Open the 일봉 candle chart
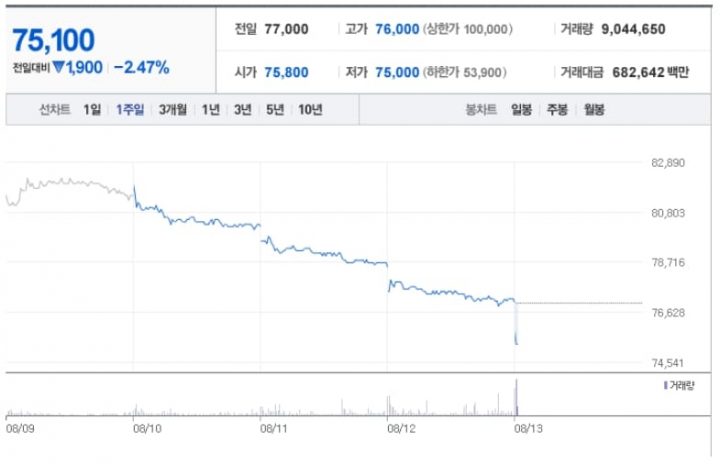Image resolution: width=720 pixels, height=464 pixels. (x=521, y=110)
